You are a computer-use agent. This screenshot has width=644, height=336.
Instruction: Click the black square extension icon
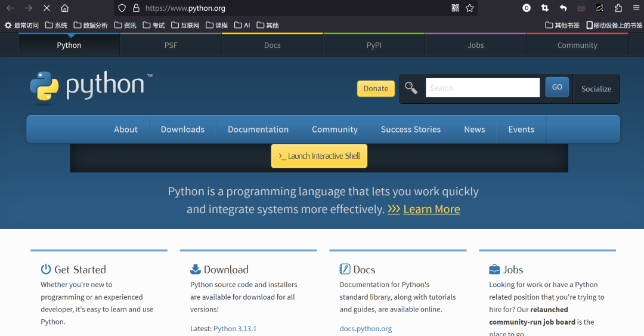[x=600, y=8]
